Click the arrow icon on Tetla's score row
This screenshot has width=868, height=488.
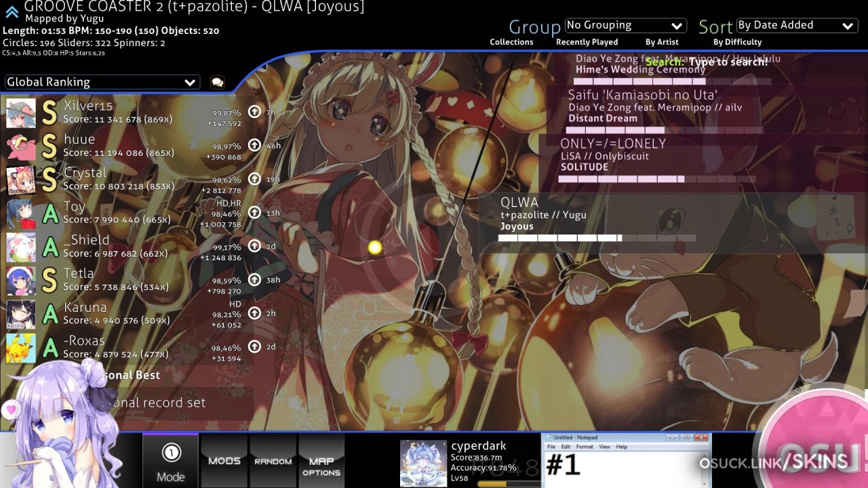254,279
